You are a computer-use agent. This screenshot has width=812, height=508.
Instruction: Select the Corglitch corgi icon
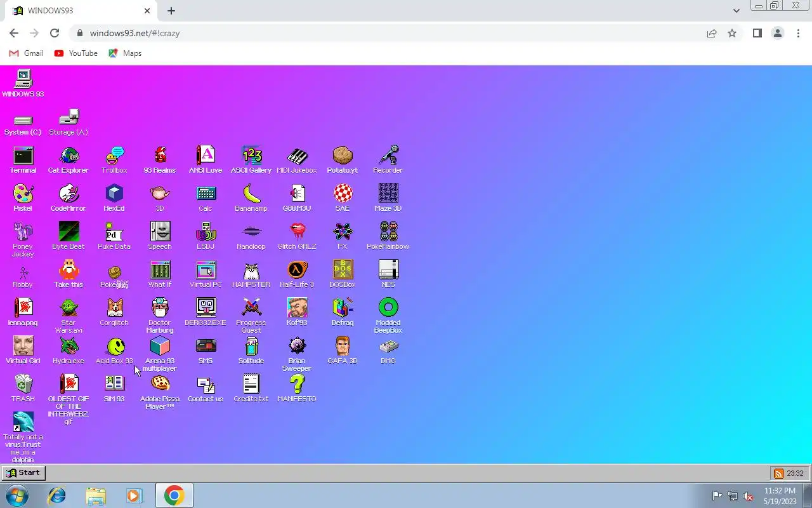(114, 312)
